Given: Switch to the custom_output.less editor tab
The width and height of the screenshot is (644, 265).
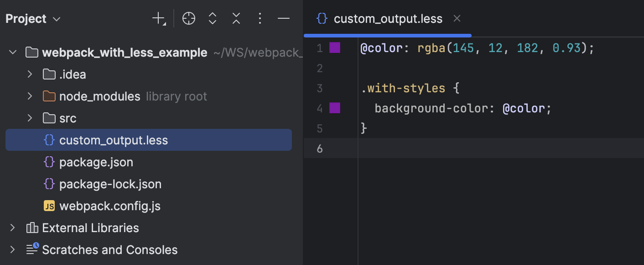Looking at the screenshot, I should coord(388,18).
